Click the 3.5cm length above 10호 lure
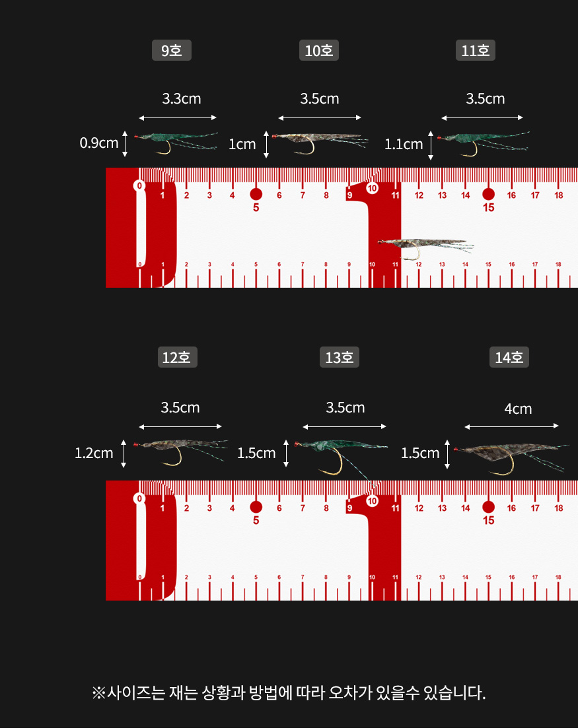The image size is (578, 728). tap(320, 98)
